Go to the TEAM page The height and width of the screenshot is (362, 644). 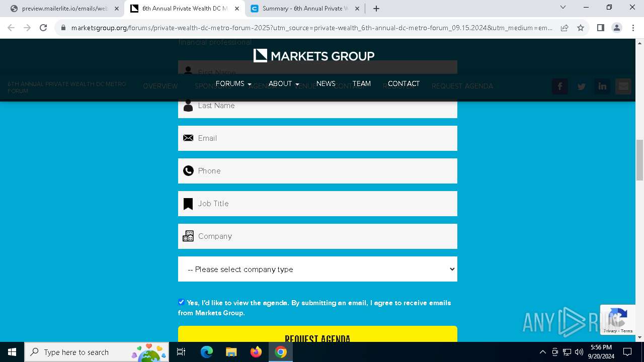pos(361,83)
